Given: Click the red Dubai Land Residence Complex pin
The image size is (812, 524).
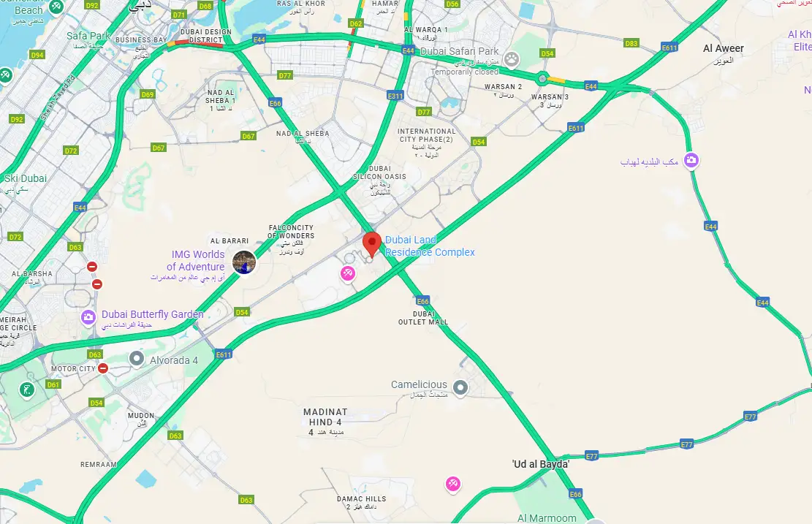Looking at the screenshot, I should [x=372, y=245].
